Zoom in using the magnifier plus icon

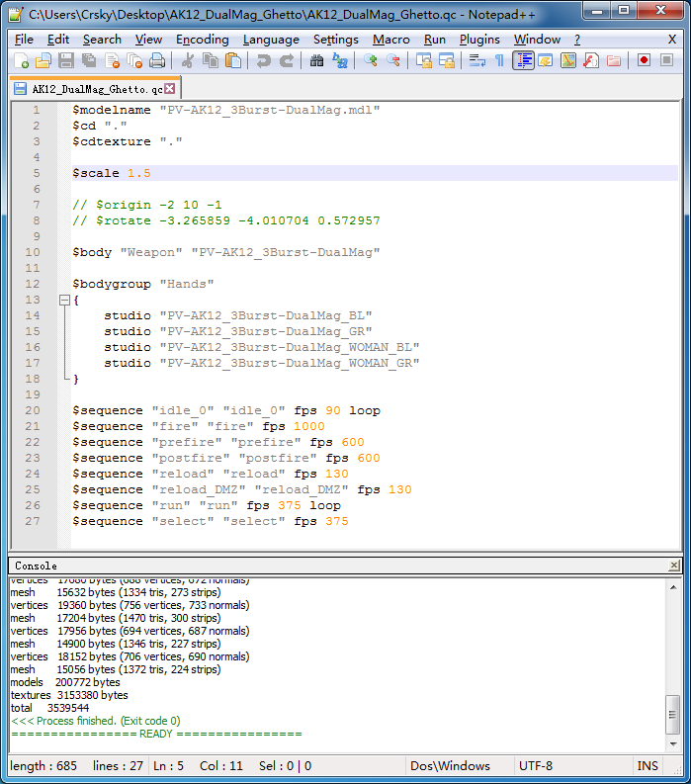click(371, 61)
